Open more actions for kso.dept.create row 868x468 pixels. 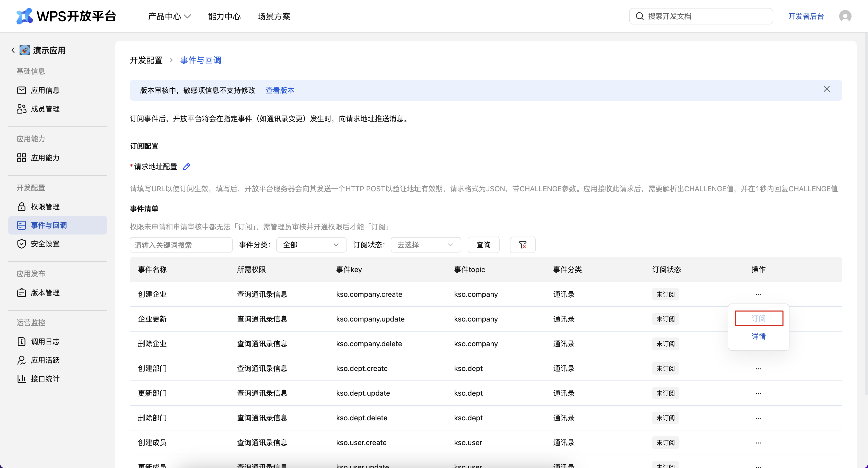[x=758, y=369]
